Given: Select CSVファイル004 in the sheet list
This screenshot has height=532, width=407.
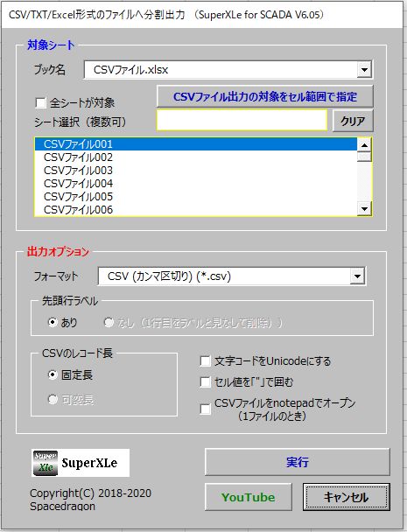Looking at the screenshot, I should pos(196,184).
